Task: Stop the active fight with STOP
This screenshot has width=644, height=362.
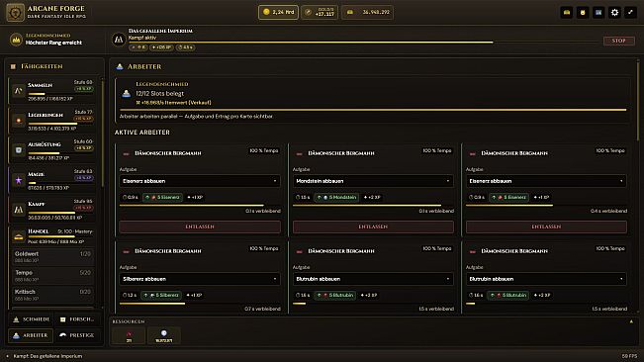Action: tap(619, 41)
